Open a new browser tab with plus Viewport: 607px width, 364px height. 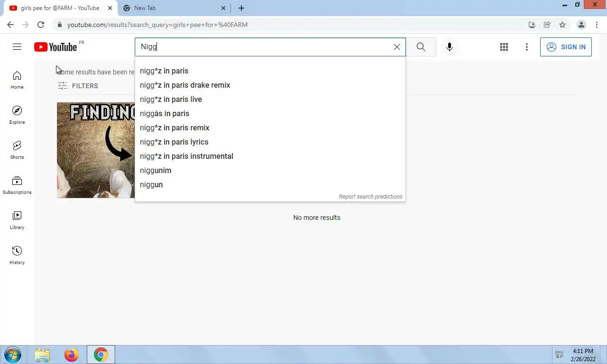click(241, 8)
